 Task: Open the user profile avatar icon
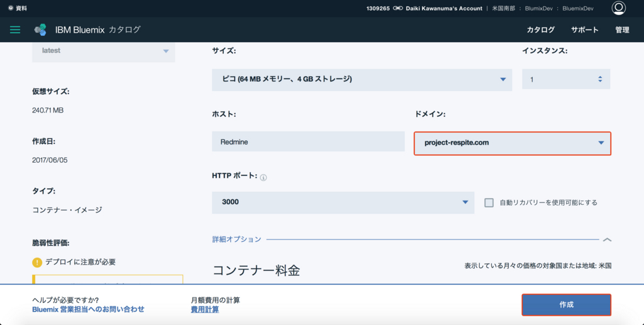[619, 8]
